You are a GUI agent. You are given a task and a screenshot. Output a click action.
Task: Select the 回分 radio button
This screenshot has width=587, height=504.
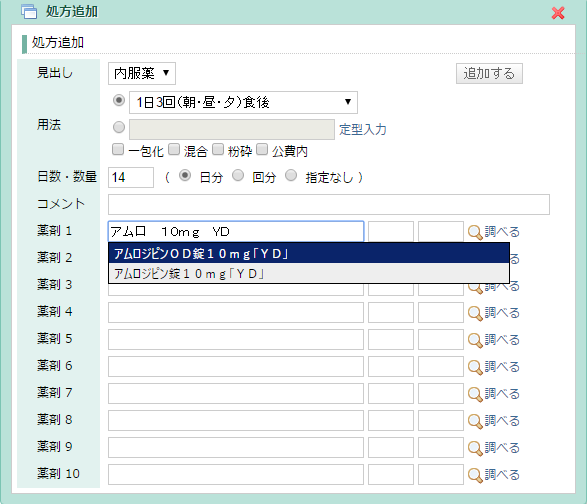[x=238, y=175]
